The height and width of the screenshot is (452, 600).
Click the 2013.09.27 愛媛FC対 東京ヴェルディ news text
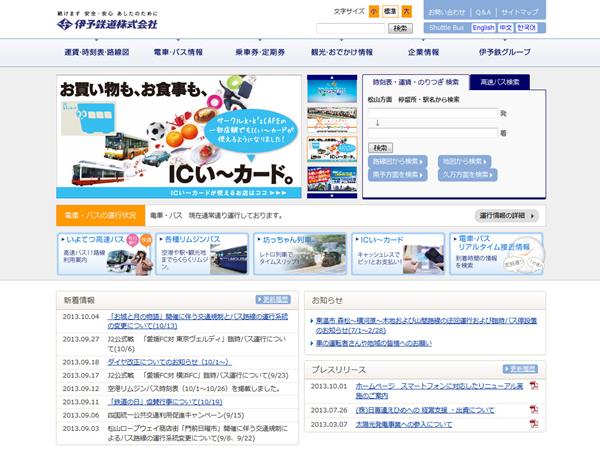point(197,344)
